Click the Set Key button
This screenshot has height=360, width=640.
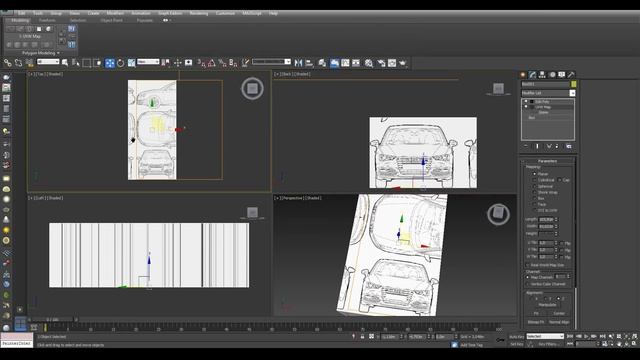(516, 344)
